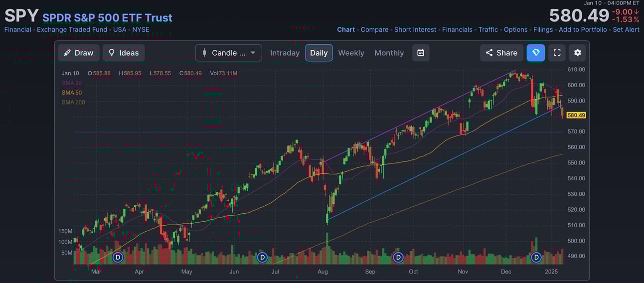
Task: Click the Aug date axis label
Action: pos(322,272)
